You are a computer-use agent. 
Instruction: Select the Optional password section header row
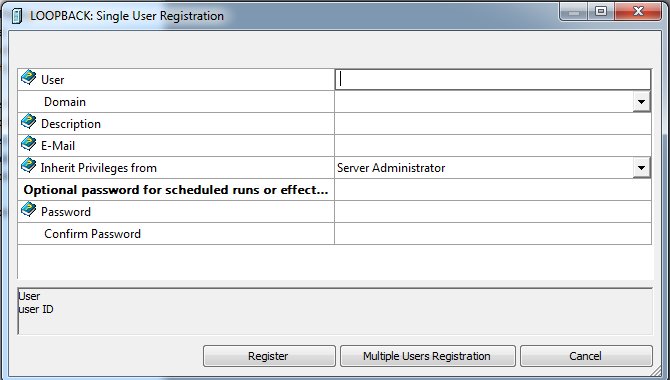(x=335, y=190)
